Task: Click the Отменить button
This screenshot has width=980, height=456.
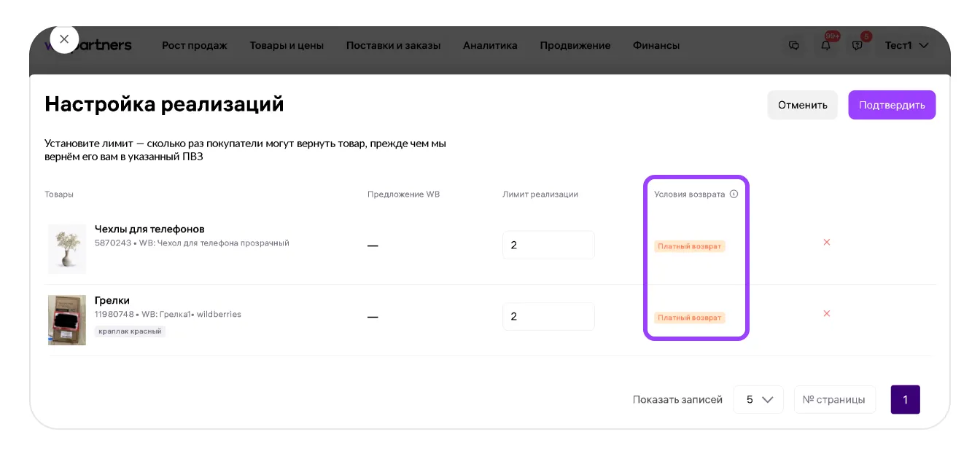Action: (802, 105)
